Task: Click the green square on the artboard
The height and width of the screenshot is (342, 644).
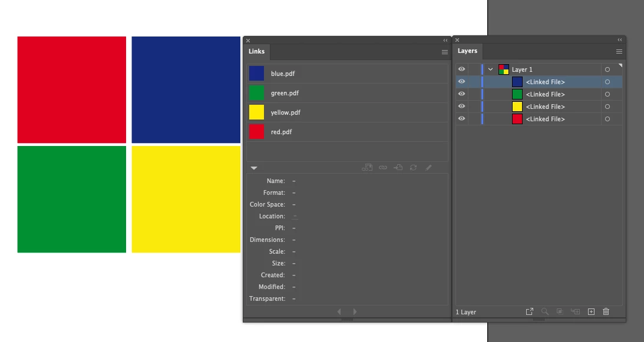Action: [x=71, y=199]
